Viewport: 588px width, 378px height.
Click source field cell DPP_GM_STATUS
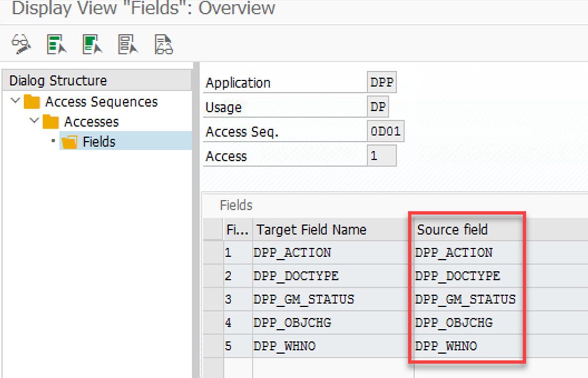(468, 299)
